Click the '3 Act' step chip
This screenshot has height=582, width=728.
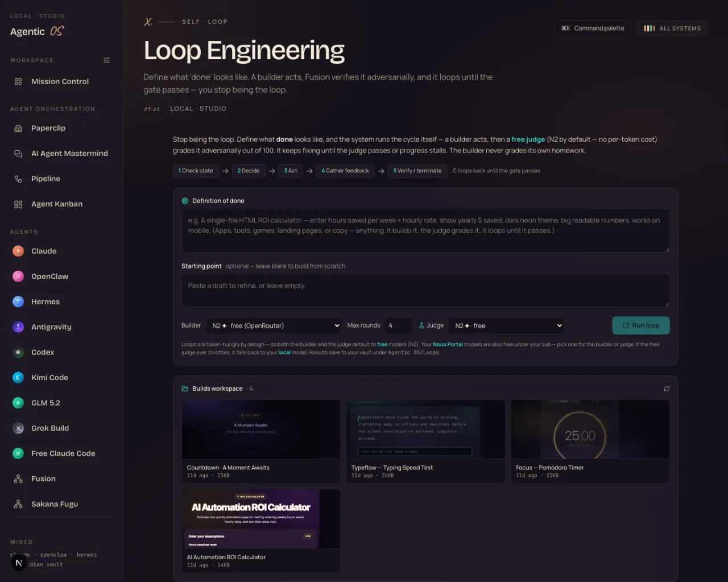(291, 171)
